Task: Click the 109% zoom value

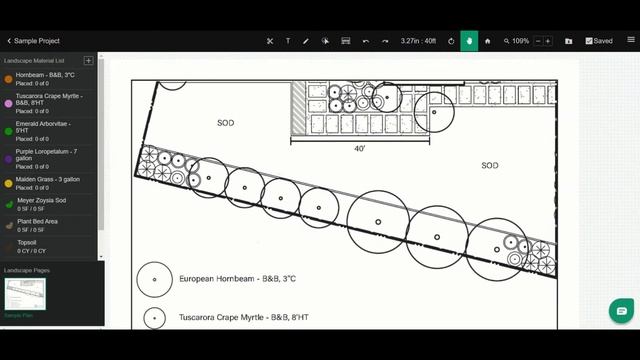Action: click(x=520, y=41)
